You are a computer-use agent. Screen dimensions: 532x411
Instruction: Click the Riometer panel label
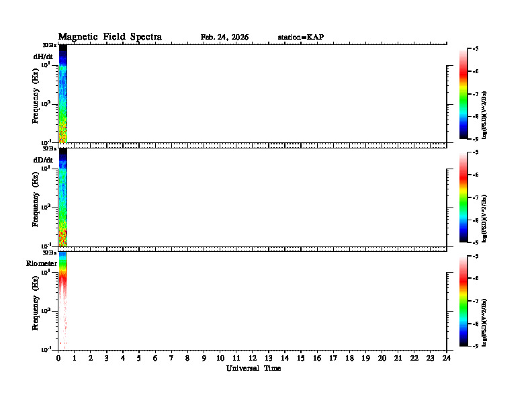[x=42, y=263]
